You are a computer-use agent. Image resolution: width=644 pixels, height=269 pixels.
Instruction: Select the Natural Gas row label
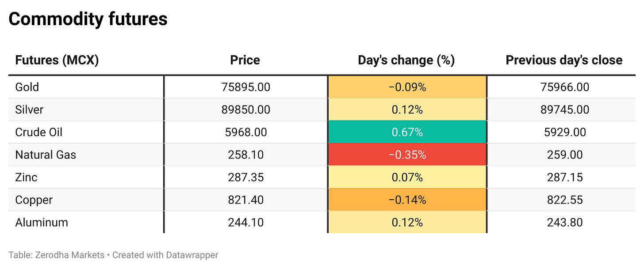click(x=46, y=155)
